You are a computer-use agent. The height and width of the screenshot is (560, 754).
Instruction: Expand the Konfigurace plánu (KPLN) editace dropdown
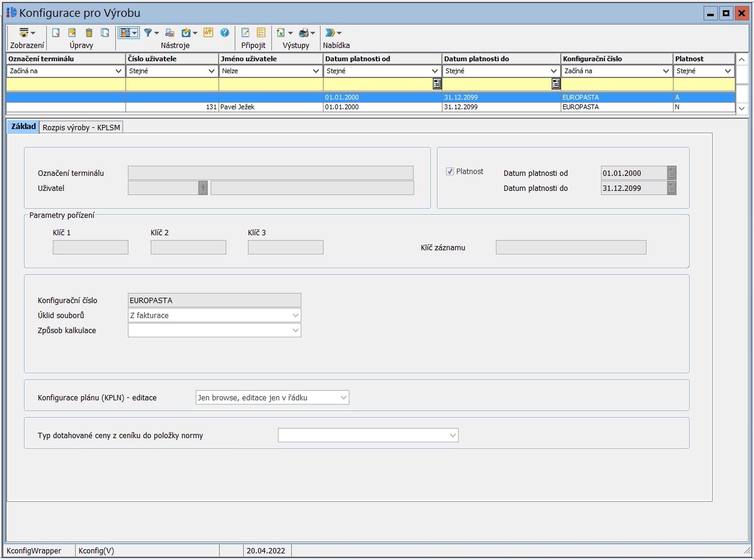(343, 397)
